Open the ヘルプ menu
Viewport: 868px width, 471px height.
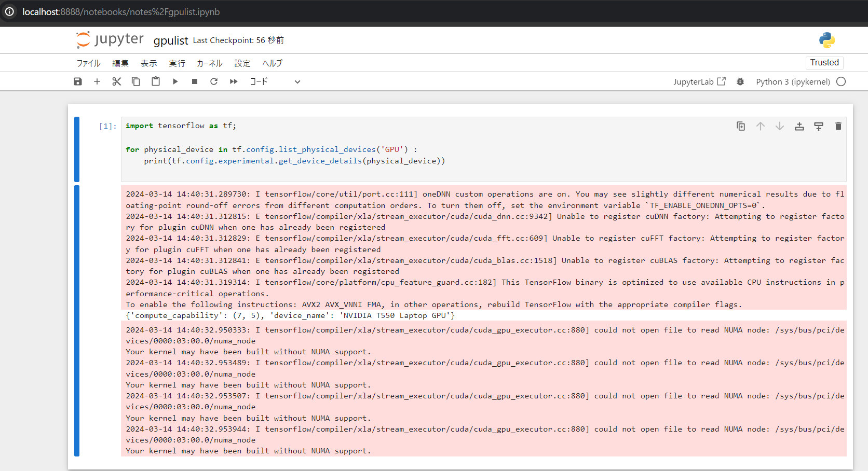point(272,63)
